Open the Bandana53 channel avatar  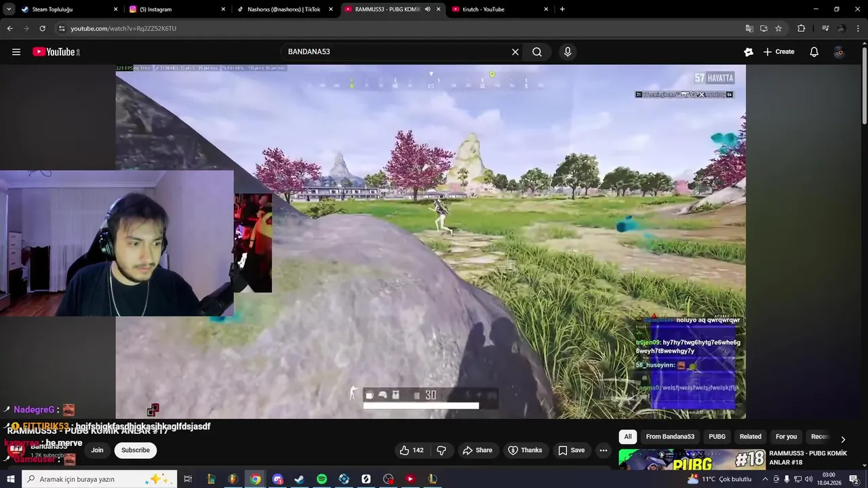click(16, 448)
